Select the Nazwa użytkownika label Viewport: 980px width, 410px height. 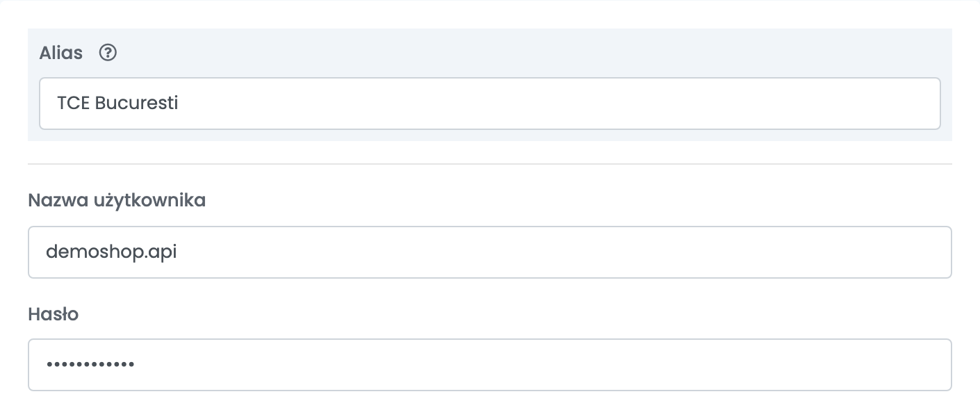[x=117, y=201]
